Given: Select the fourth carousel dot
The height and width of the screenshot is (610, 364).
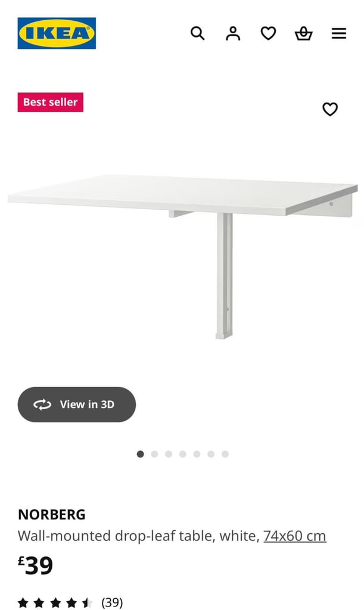Looking at the screenshot, I should click(x=183, y=454).
